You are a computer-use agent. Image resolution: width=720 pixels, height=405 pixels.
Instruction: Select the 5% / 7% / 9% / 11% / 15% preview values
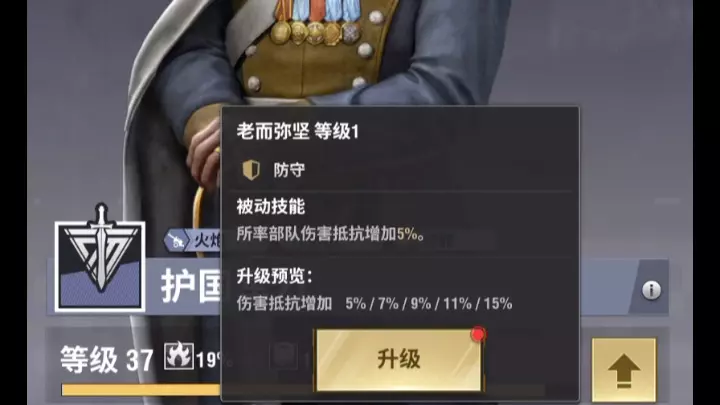[429, 304]
